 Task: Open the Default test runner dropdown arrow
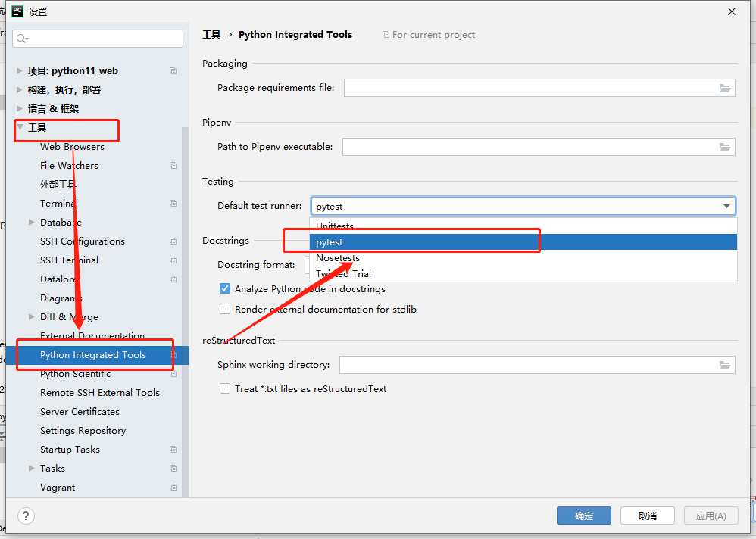click(727, 206)
